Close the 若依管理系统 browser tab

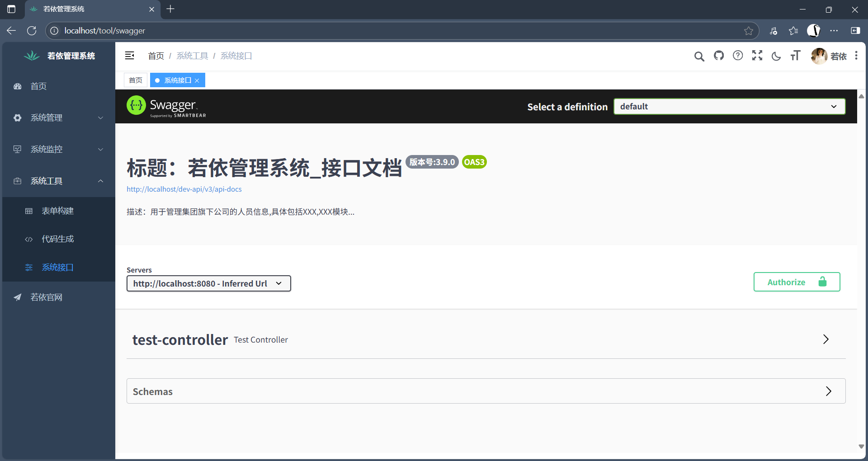coord(152,9)
